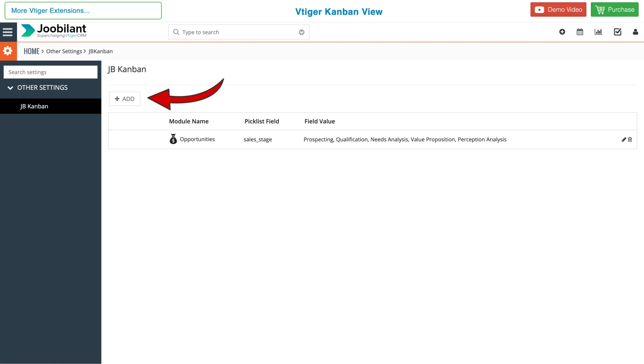
Task: Select JB Kanban in sidebar
Action: coord(34,106)
